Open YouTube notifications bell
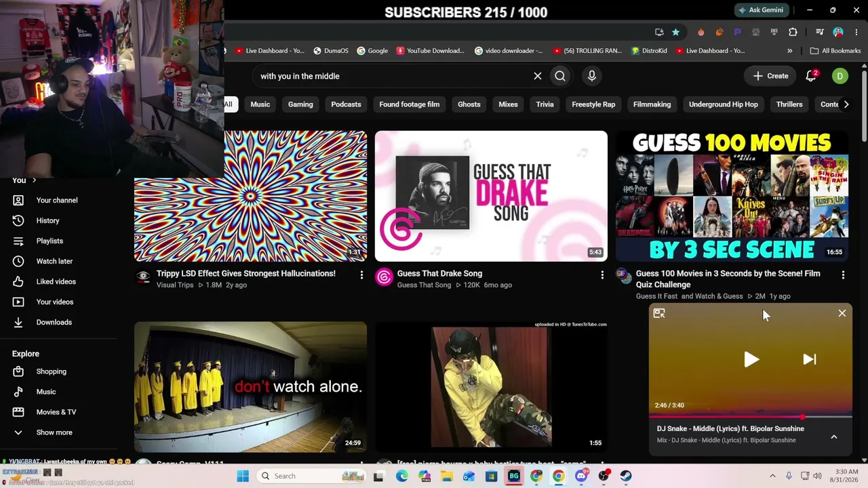The image size is (868, 488). [811, 76]
